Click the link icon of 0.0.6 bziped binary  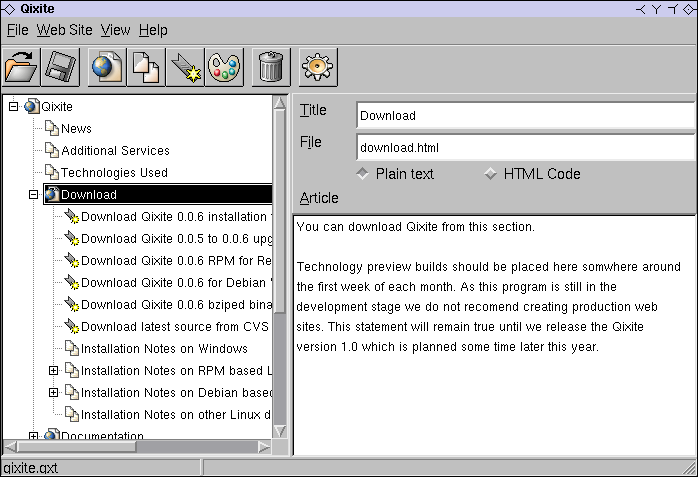click(71, 304)
